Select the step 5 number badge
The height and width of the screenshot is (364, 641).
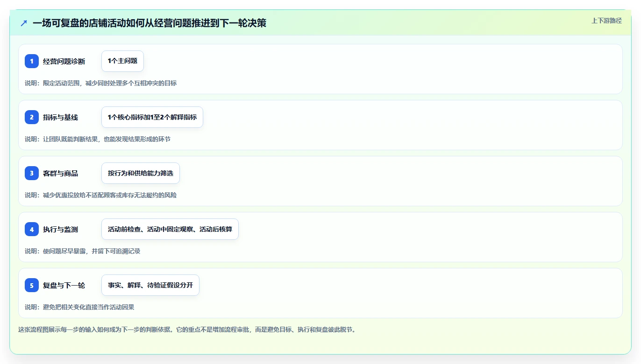tap(32, 285)
